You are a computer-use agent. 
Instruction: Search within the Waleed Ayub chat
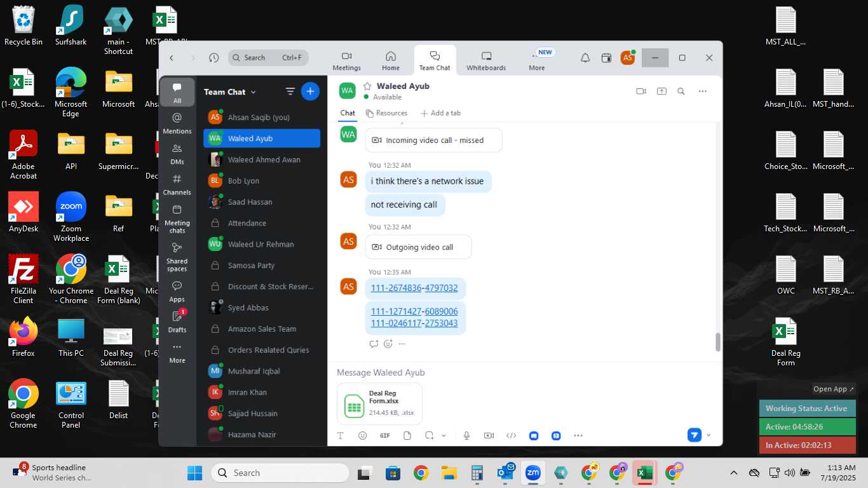pos(681,91)
